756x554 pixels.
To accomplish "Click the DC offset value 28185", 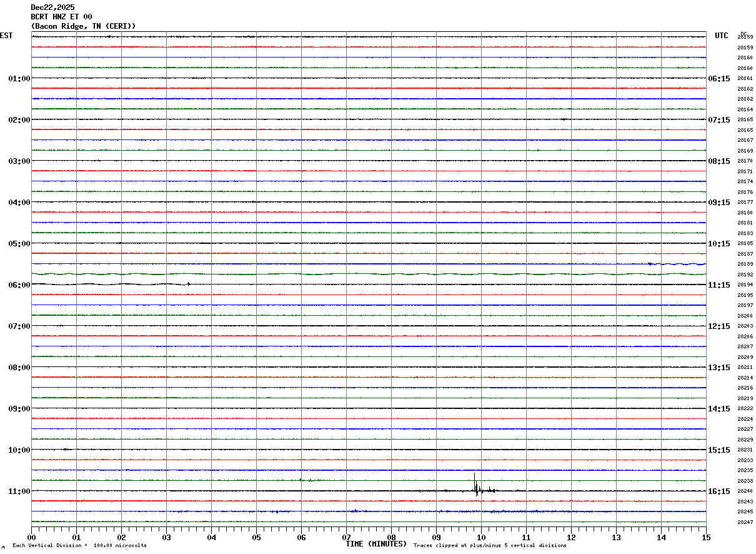I will [745, 244].
